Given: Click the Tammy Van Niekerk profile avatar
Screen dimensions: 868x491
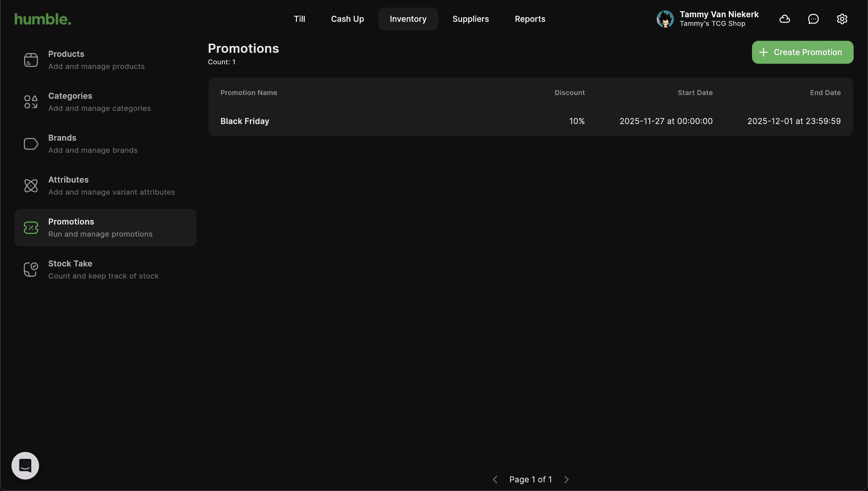Looking at the screenshot, I should (665, 19).
